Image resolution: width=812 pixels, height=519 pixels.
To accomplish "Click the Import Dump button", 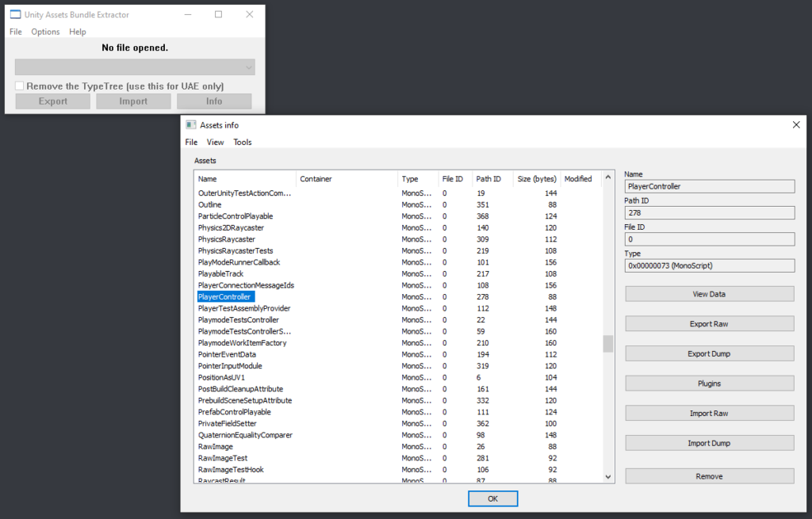I will coord(710,443).
